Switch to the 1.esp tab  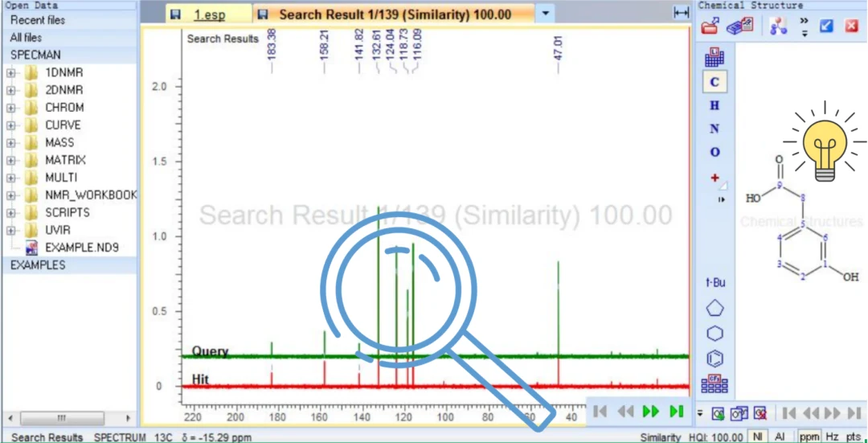coord(210,14)
